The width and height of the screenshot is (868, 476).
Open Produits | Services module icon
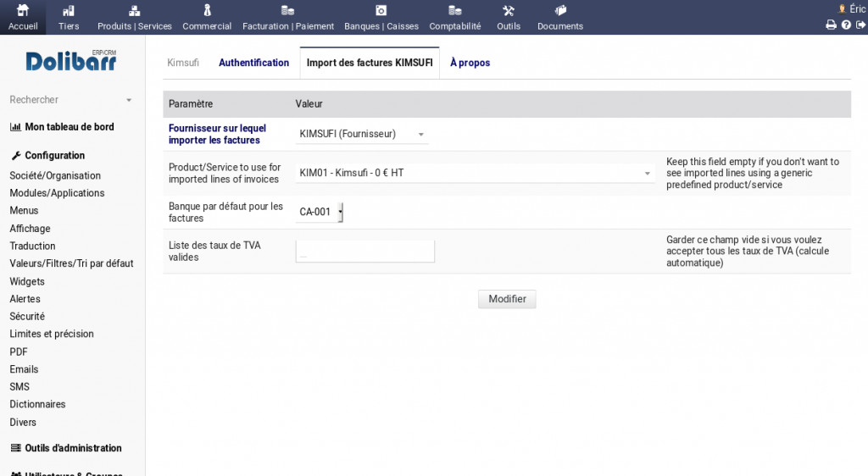click(x=134, y=11)
